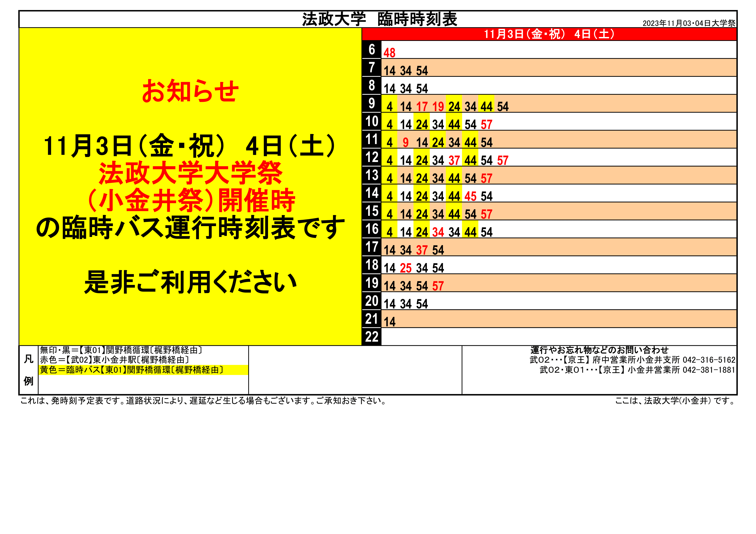
Task: Click the red 17 in hour 9 row
Action: point(422,107)
